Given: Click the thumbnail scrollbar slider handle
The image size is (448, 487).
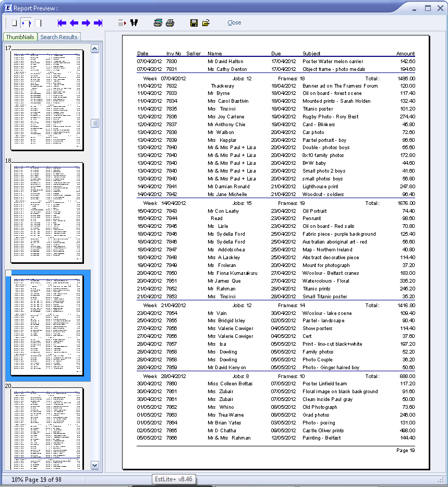Looking at the screenshot, I should pos(95,124).
